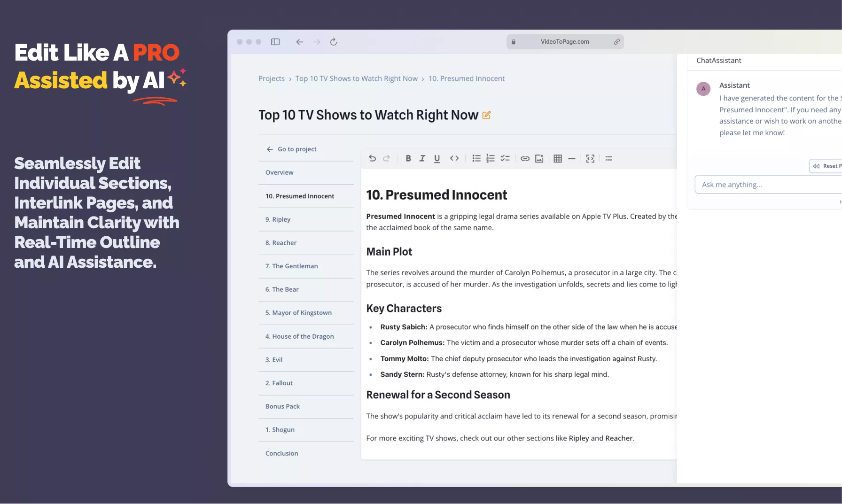Insert a numbered list
This screenshot has height=504, width=842.
[x=490, y=158]
